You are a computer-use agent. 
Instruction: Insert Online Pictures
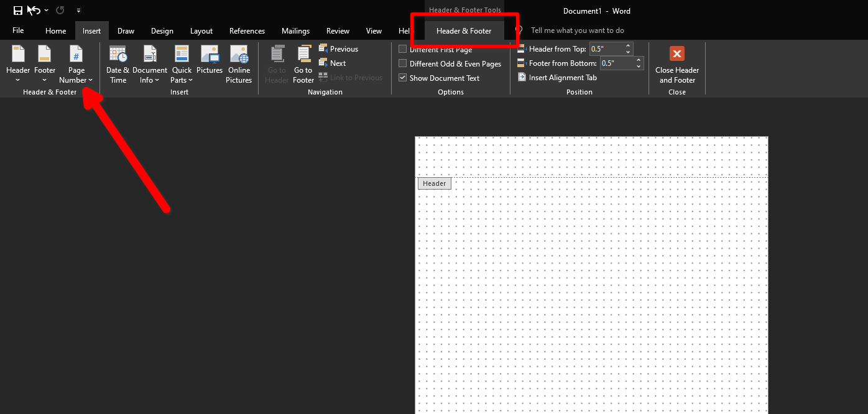pyautogui.click(x=239, y=65)
